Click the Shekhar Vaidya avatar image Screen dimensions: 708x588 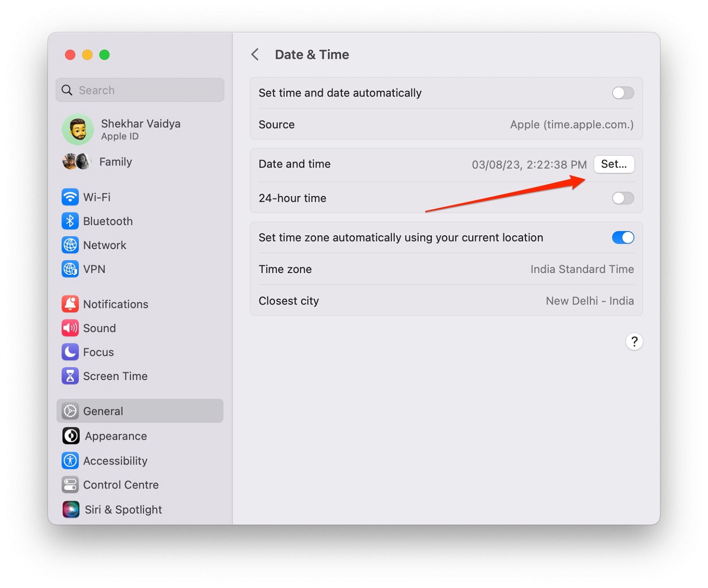pyautogui.click(x=78, y=129)
